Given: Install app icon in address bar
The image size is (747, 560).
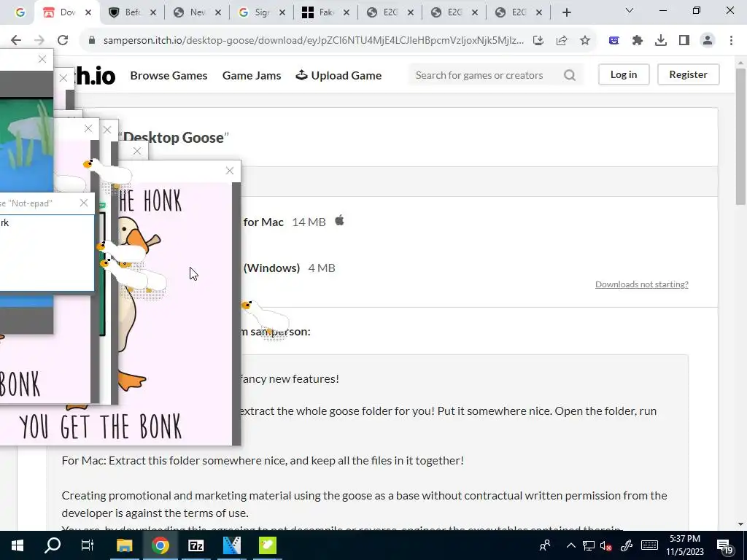Looking at the screenshot, I should 538,41.
